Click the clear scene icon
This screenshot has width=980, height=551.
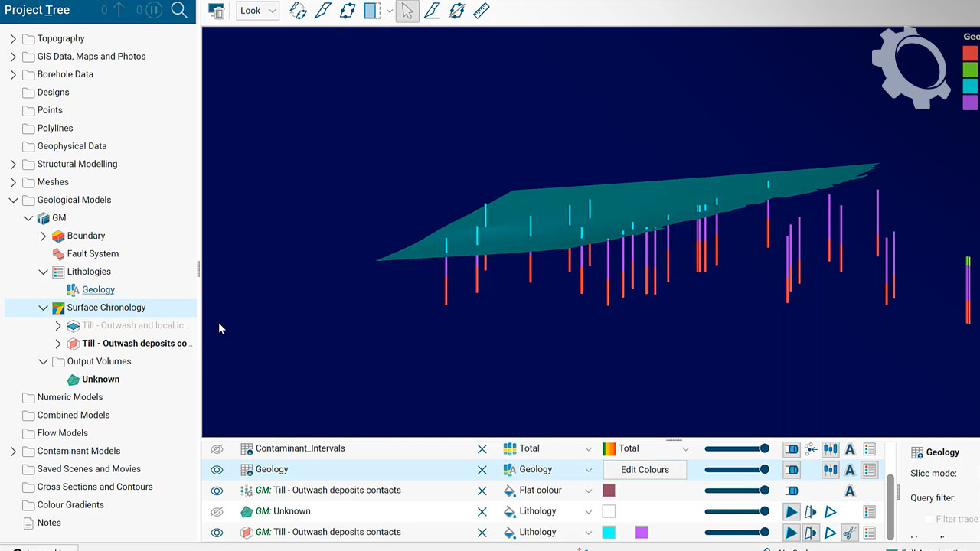[217, 11]
